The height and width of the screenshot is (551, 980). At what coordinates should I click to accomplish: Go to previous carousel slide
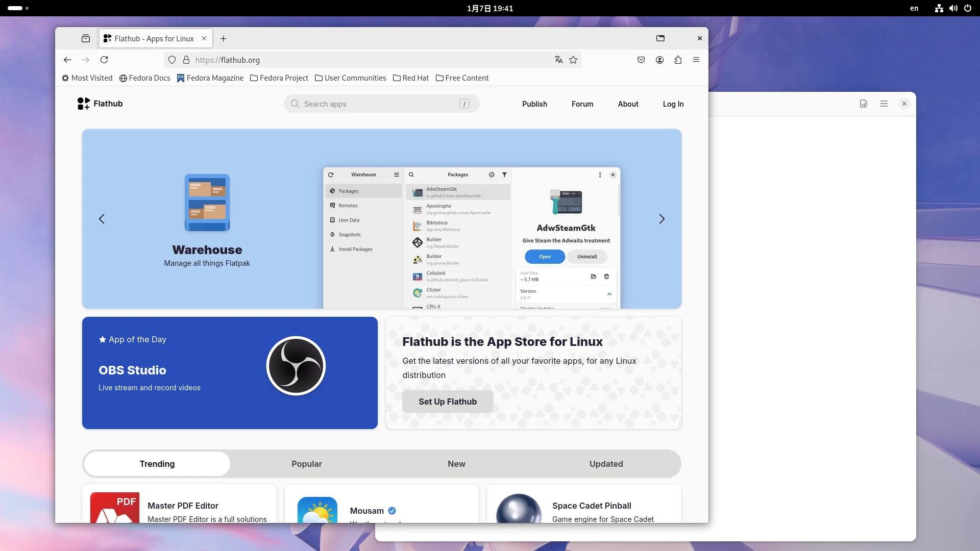click(102, 219)
